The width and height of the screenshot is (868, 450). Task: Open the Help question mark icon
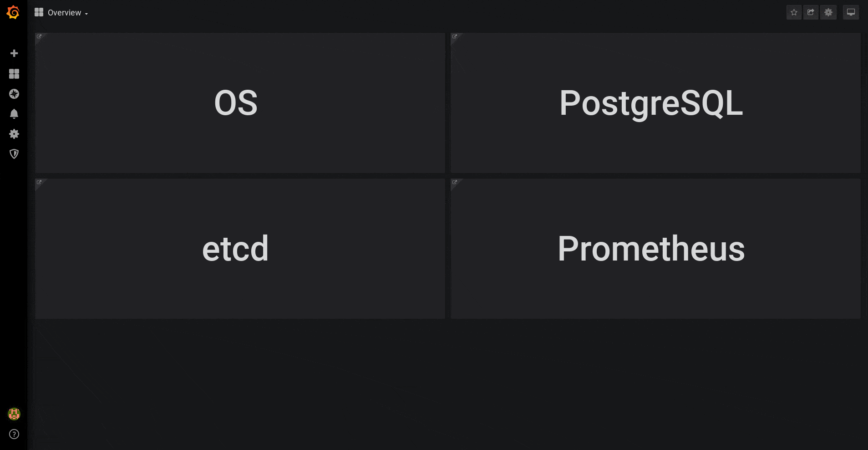(14, 434)
